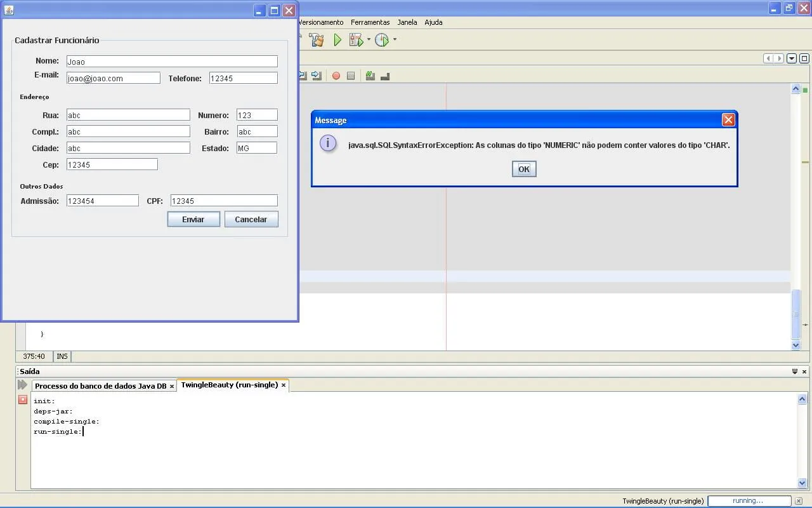Click the 375:40 cursor position indicator
The height and width of the screenshot is (508, 812).
(x=34, y=356)
